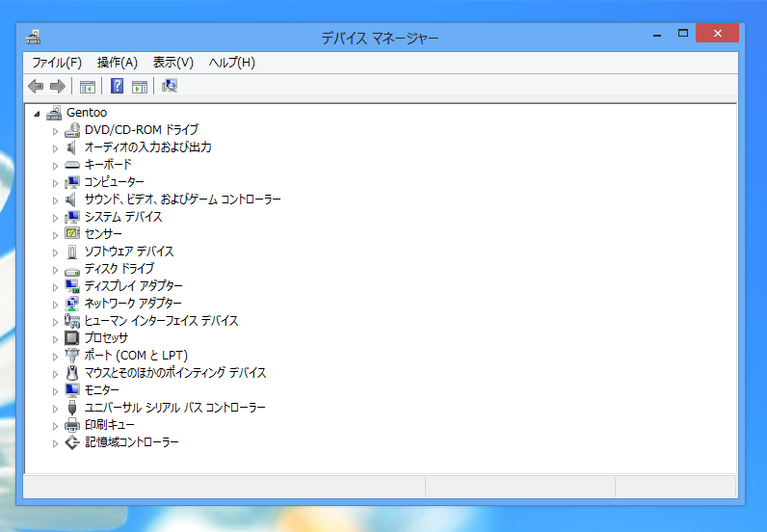Maximize the デバイス マネージャー window
This screenshot has height=532, width=767.
coord(683,34)
